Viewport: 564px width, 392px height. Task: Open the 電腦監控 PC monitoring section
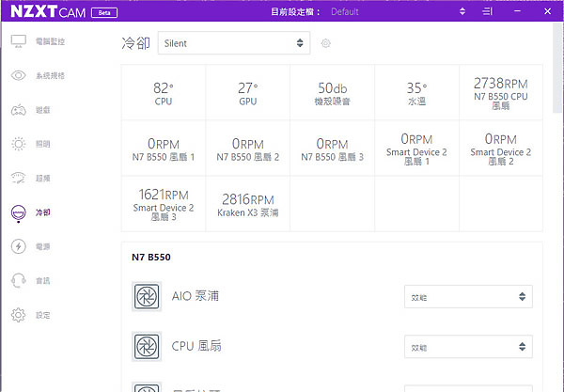click(38, 41)
